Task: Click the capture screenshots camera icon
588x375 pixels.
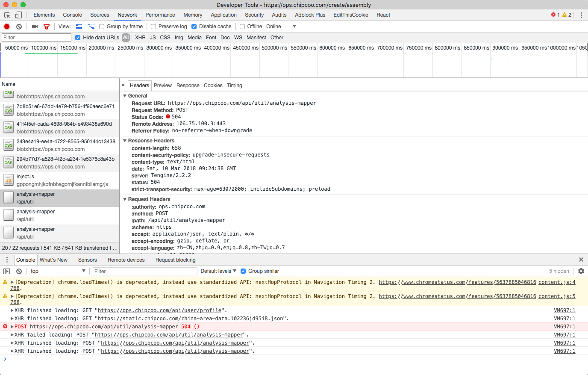Action: 35,27
